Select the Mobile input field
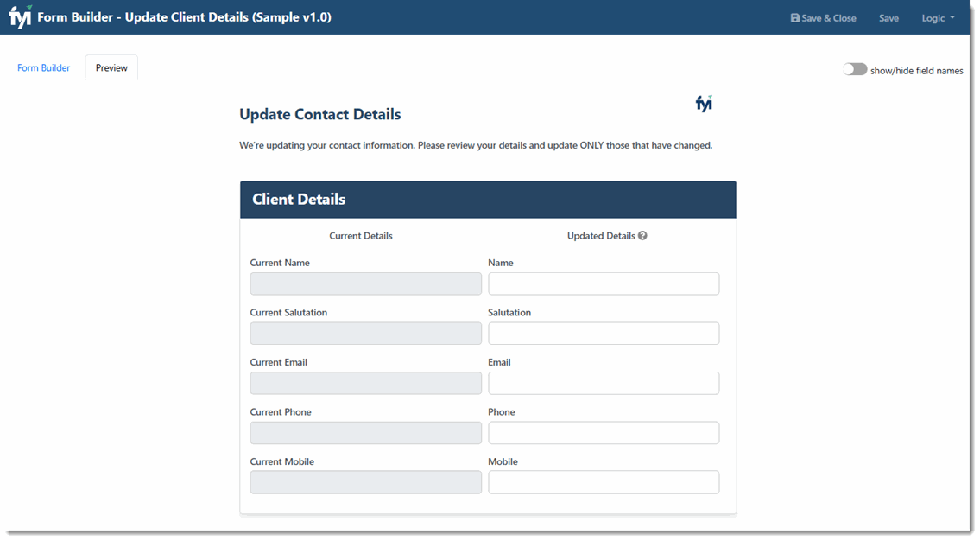This screenshot has width=980, height=541. pos(604,482)
